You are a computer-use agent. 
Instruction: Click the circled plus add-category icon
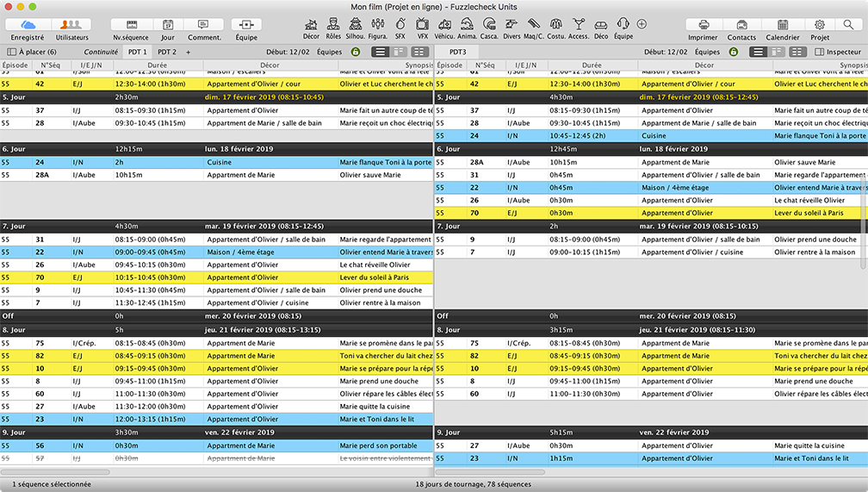pos(642,24)
